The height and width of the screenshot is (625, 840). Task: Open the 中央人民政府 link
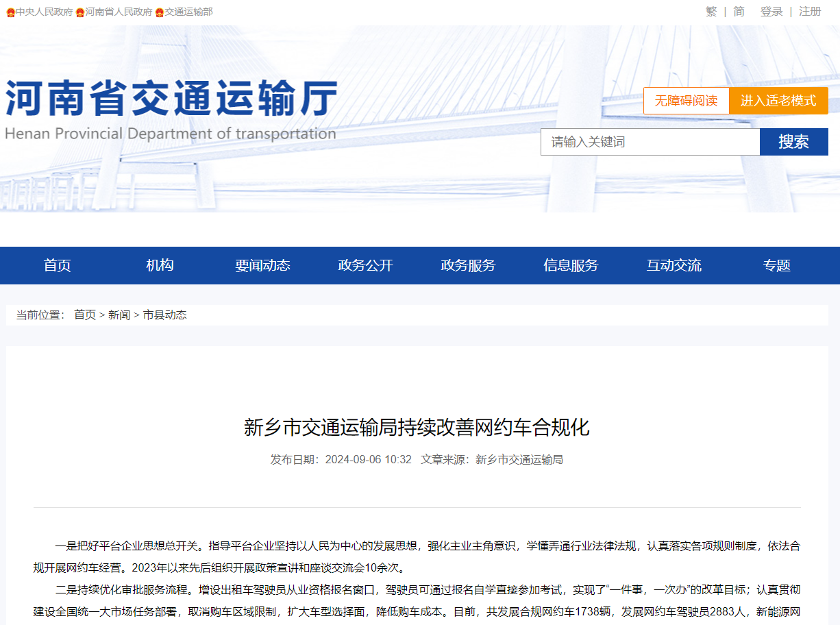tap(44, 12)
